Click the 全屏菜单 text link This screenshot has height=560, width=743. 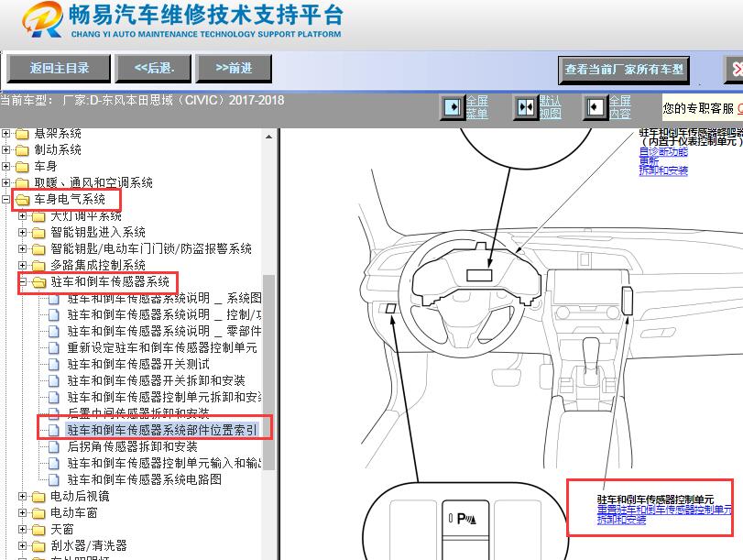point(477,107)
